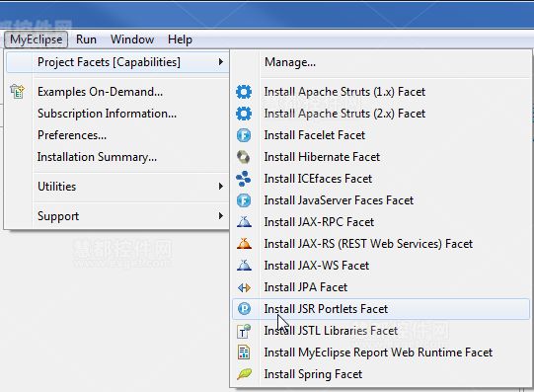Click the Spring Facet leaf icon
Image resolution: width=534 pixels, height=392 pixels.
(x=244, y=374)
